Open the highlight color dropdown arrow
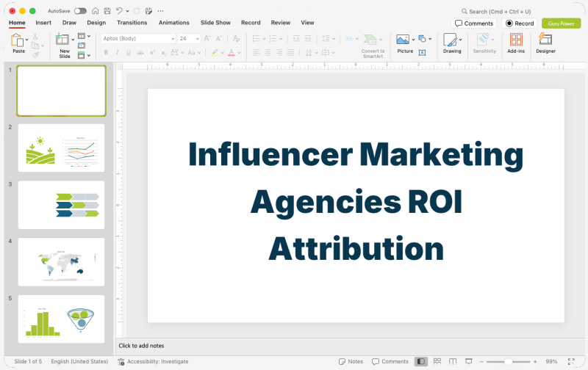 coord(223,53)
